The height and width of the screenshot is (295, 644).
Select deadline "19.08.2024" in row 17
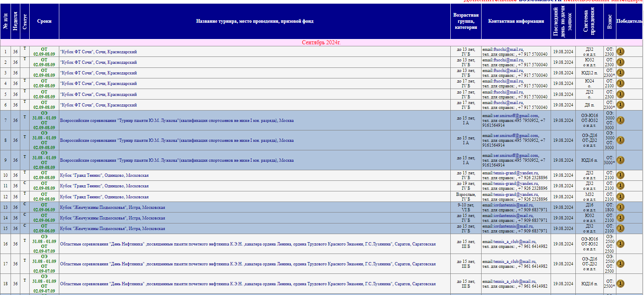click(x=563, y=264)
